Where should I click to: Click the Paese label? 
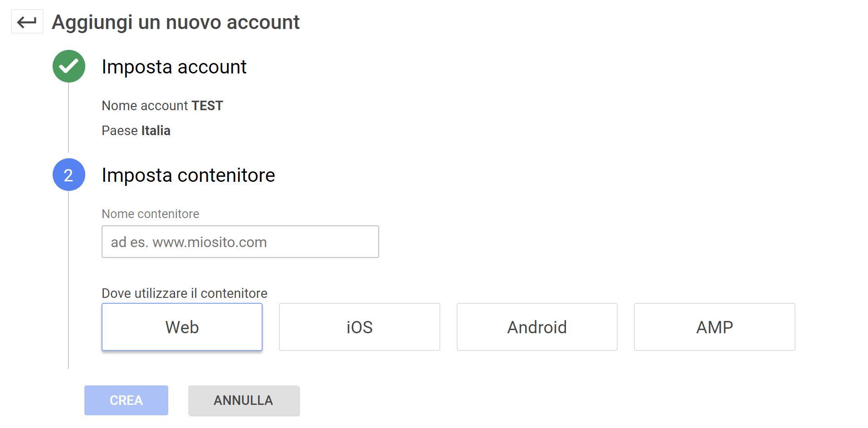pyautogui.click(x=120, y=131)
